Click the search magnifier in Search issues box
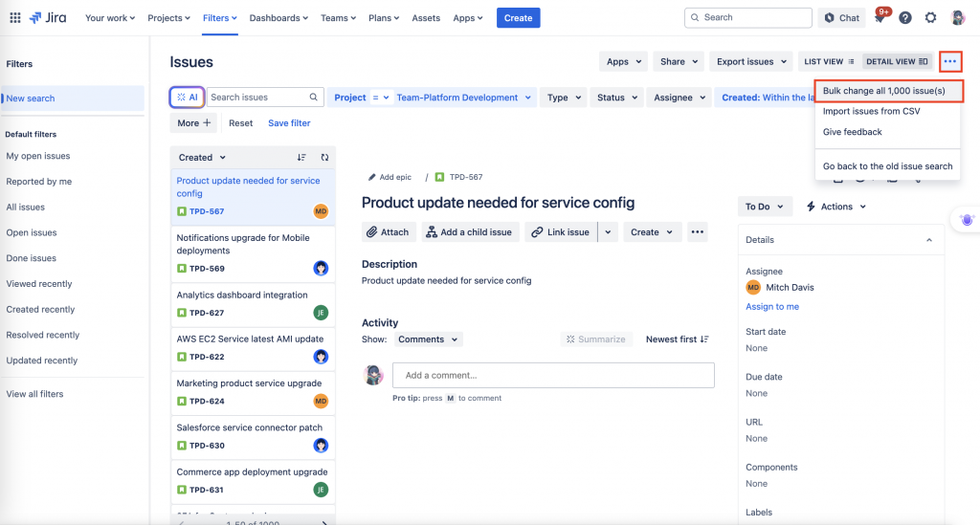The height and width of the screenshot is (525, 980). 314,97
